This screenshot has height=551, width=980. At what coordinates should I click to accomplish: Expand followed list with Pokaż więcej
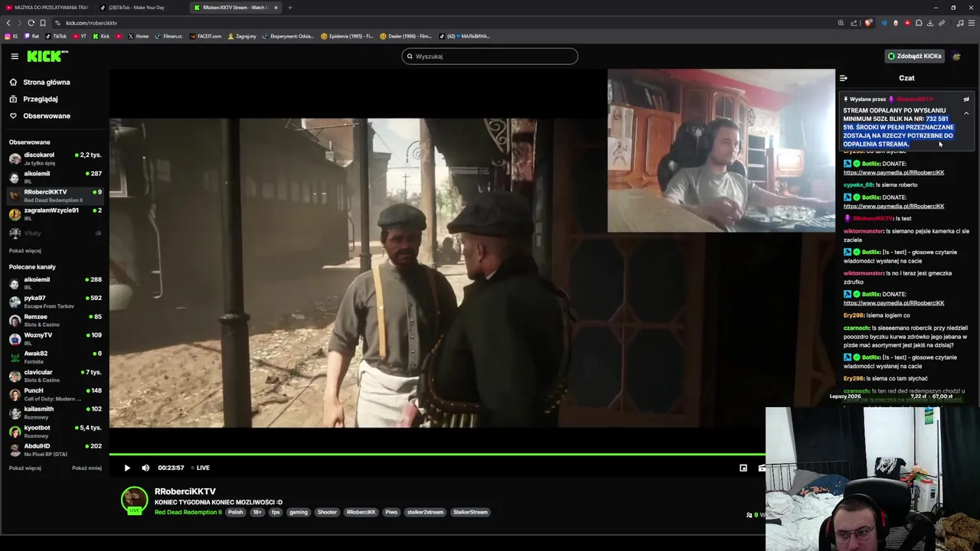pos(25,250)
